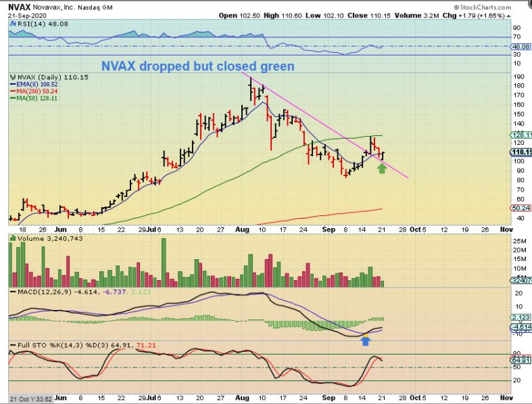Click the candlestick icon next to NVAX (Daily)
This screenshot has height=404, width=532.
14,77
